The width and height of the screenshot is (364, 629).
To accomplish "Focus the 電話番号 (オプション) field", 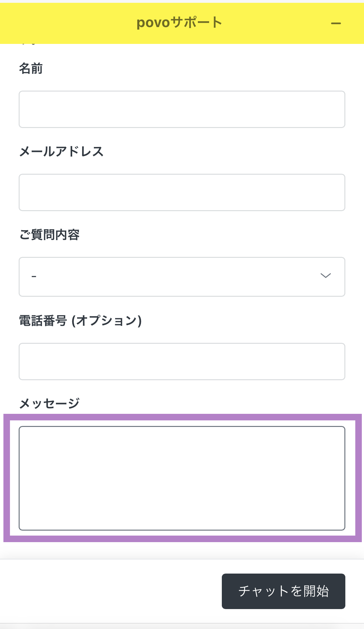I will tap(182, 362).
